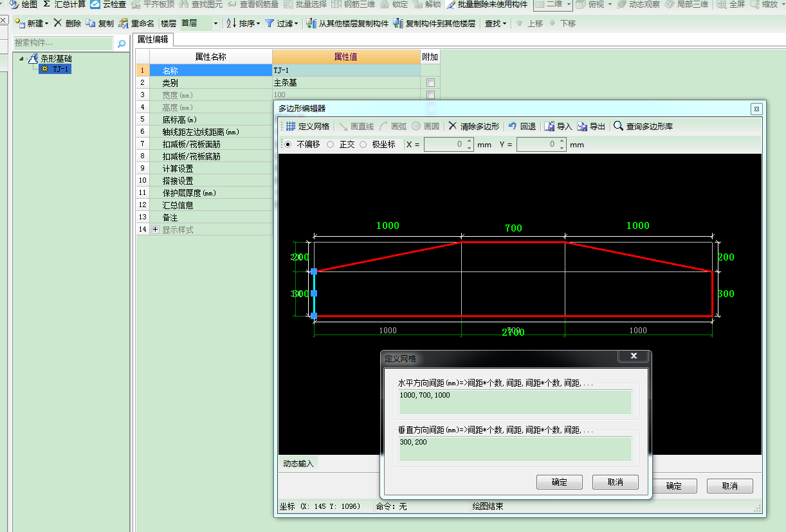Create a new component with 新建
This screenshot has height=532, width=786.
click(30, 24)
